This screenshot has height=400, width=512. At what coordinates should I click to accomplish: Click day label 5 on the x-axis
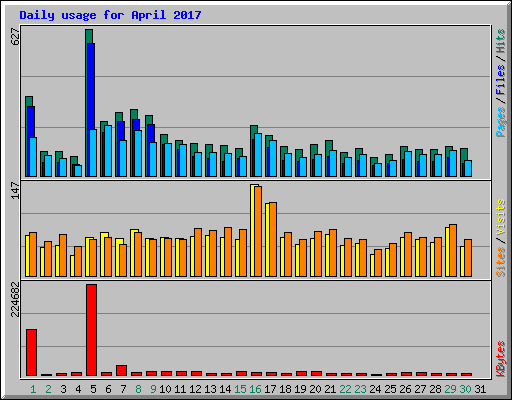[93, 389]
